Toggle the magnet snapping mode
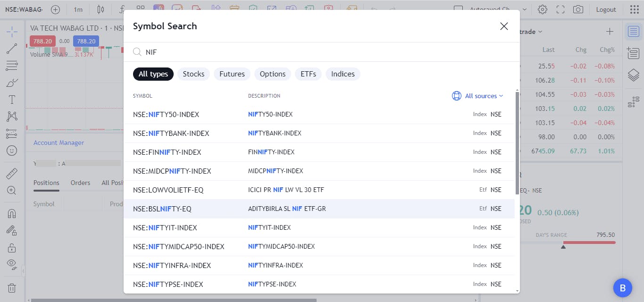 coord(12,213)
